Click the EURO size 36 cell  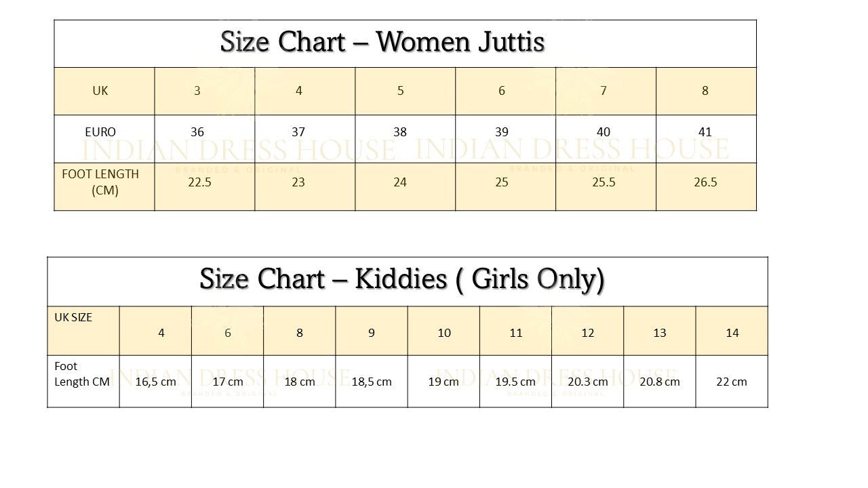197,132
